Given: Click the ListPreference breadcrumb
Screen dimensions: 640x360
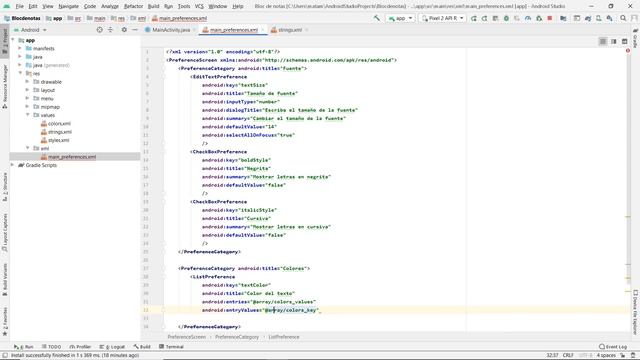Looking at the screenshot, I should [284, 337].
